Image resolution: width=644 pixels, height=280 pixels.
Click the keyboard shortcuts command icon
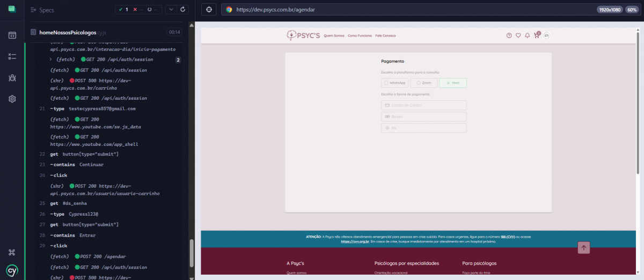(12, 252)
